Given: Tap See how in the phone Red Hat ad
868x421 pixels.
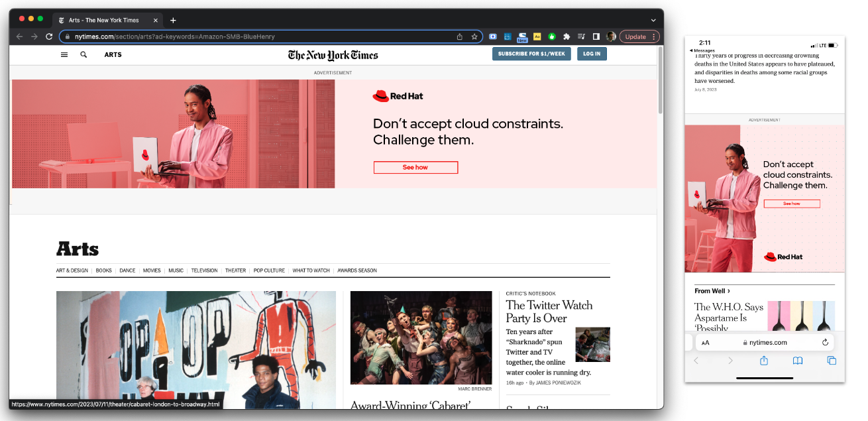Looking at the screenshot, I should click(792, 204).
